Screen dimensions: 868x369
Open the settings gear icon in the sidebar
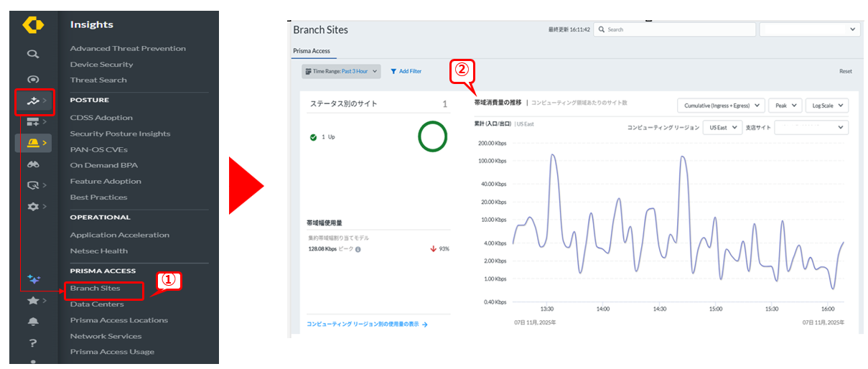32,207
